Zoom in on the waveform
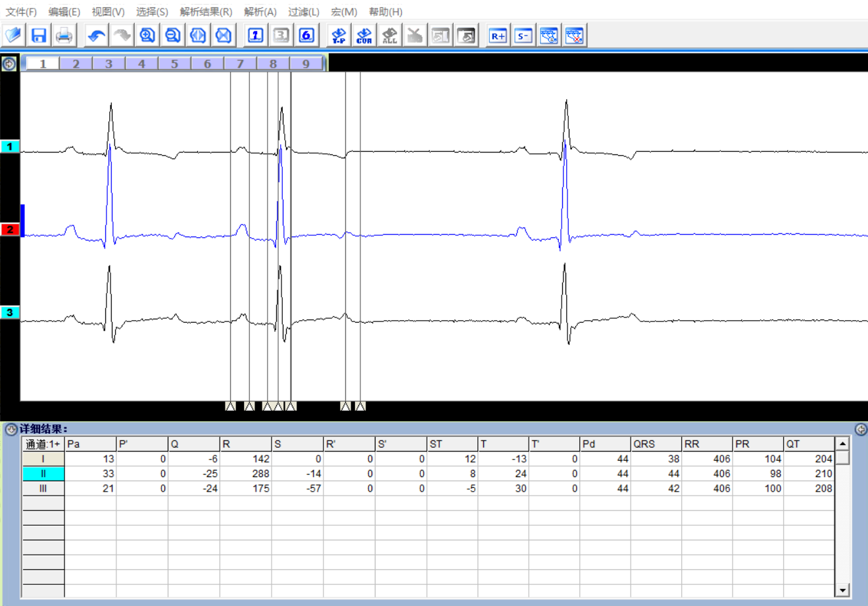This screenshot has width=868, height=606. point(147,35)
